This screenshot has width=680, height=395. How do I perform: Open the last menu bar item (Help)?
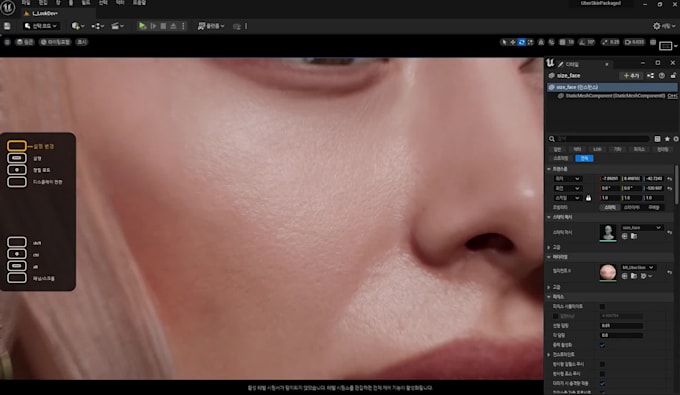point(139,3)
